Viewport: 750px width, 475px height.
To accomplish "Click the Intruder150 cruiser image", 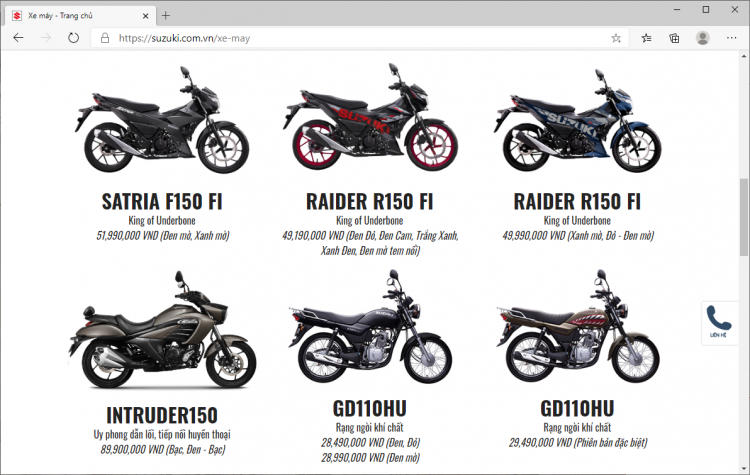I will click(x=162, y=330).
